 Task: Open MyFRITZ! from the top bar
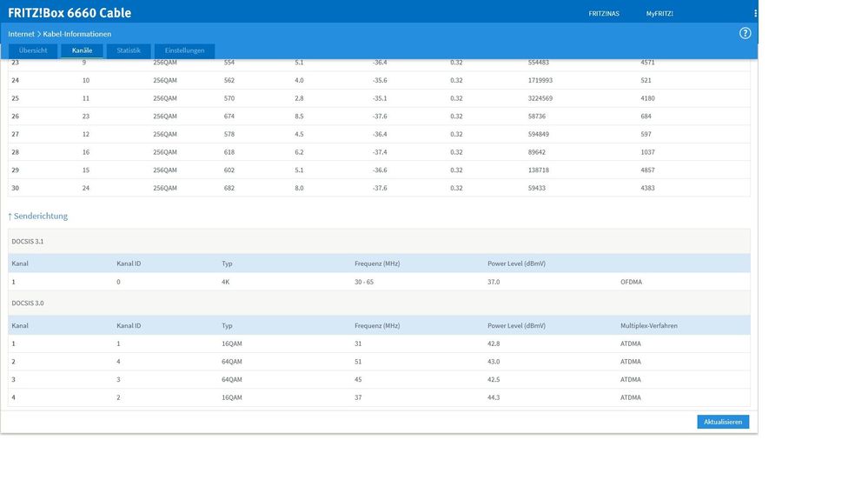pos(659,14)
